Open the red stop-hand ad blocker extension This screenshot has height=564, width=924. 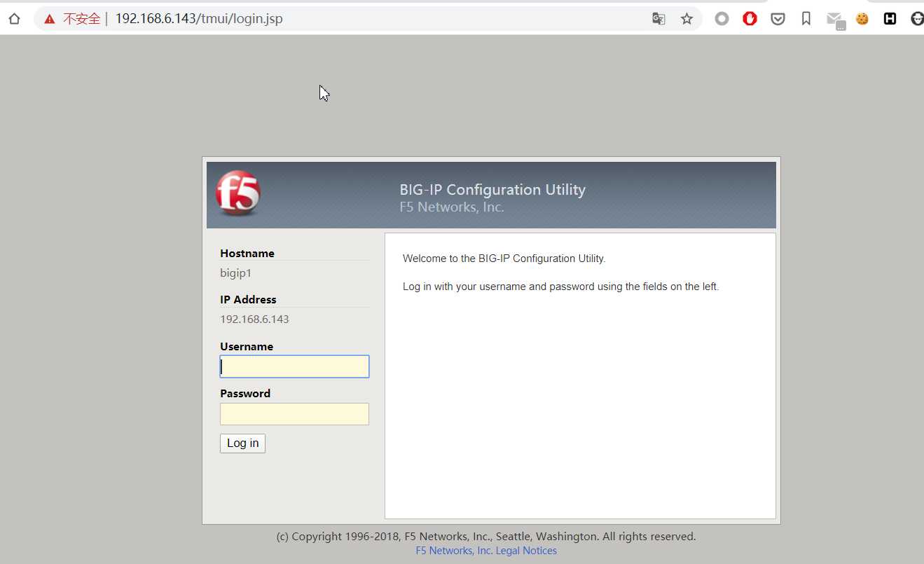[750, 19]
